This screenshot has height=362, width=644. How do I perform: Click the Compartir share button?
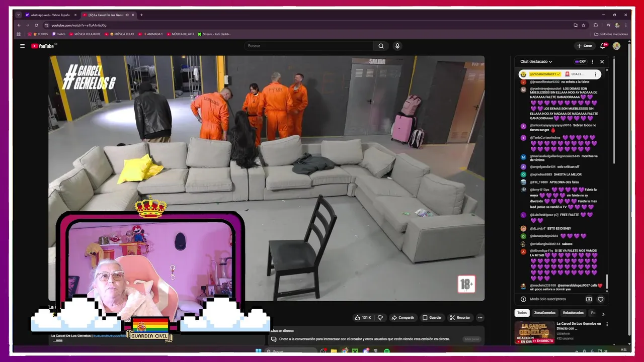point(403,318)
